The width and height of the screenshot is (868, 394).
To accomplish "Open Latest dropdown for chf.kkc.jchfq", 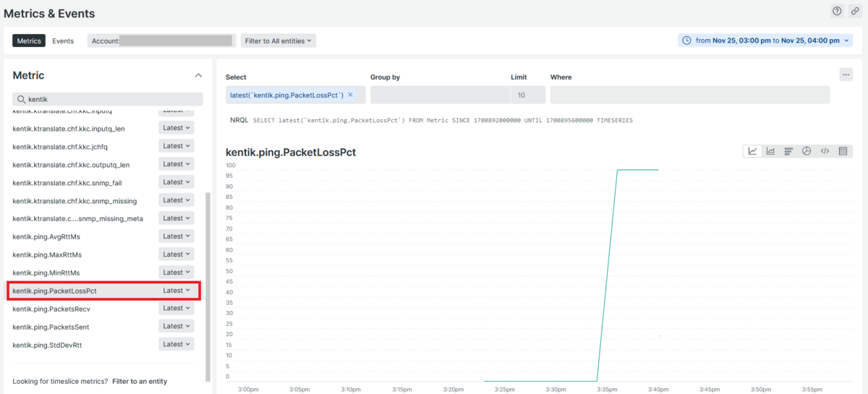I will [x=176, y=146].
